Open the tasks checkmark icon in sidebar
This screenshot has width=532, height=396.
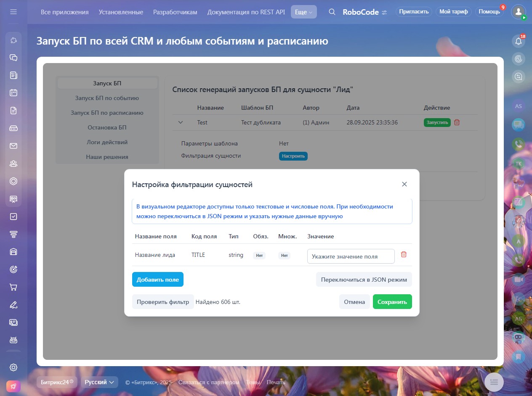(13, 216)
